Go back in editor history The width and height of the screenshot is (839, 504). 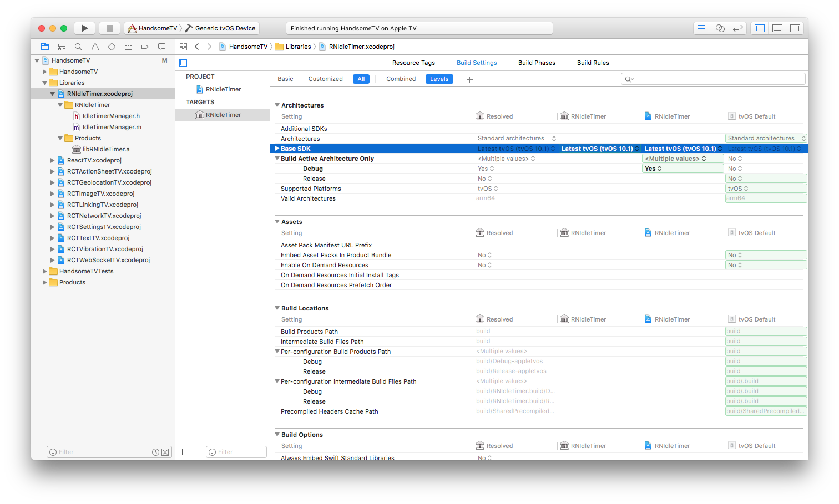tap(197, 47)
